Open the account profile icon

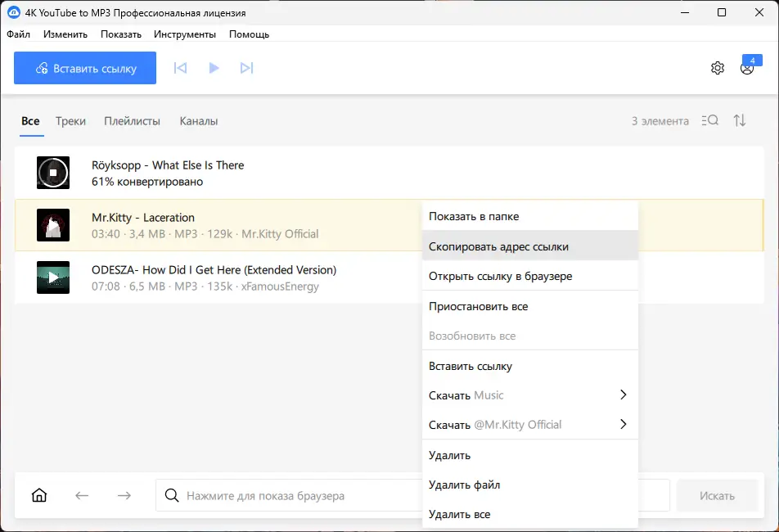pos(747,68)
